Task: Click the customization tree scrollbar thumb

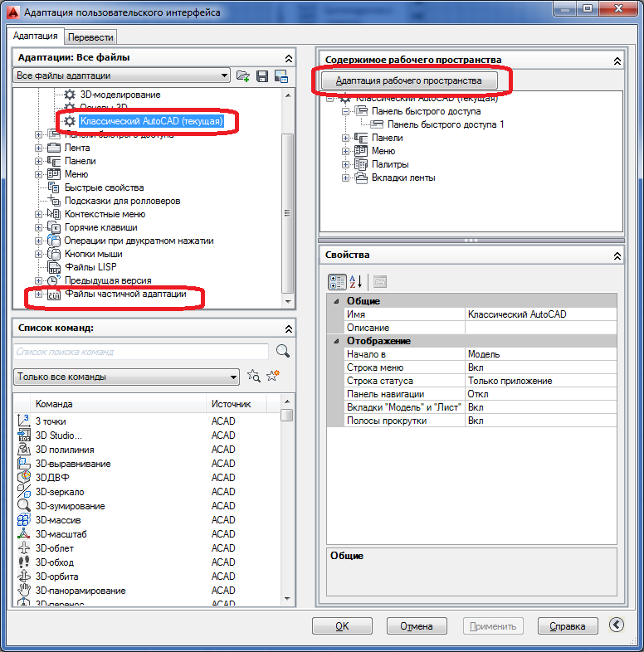Action: click(x=287, y=213)
